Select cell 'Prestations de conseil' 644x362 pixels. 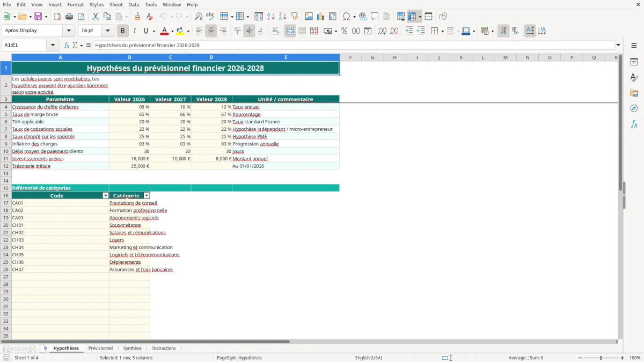[x=129, y=203]
